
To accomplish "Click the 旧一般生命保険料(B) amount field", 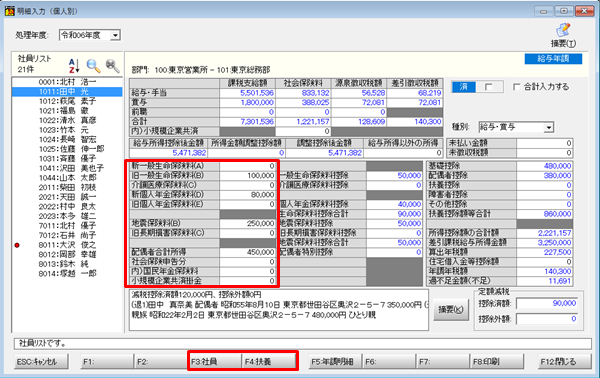I will (248, 176).
